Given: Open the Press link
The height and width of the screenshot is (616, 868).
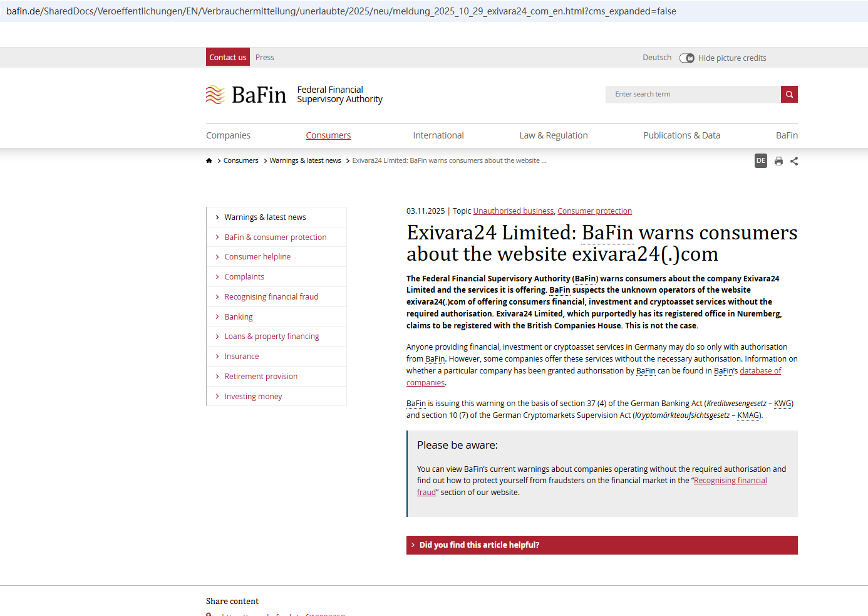Looking at the screenshot, I should (x=265, y=58).
